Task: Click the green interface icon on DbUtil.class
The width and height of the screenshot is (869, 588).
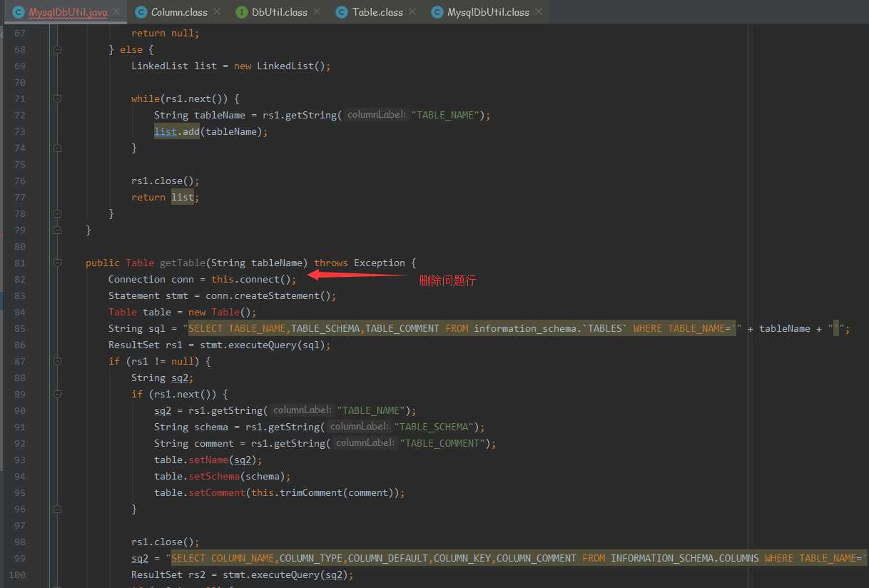Action: pos(241,11)
